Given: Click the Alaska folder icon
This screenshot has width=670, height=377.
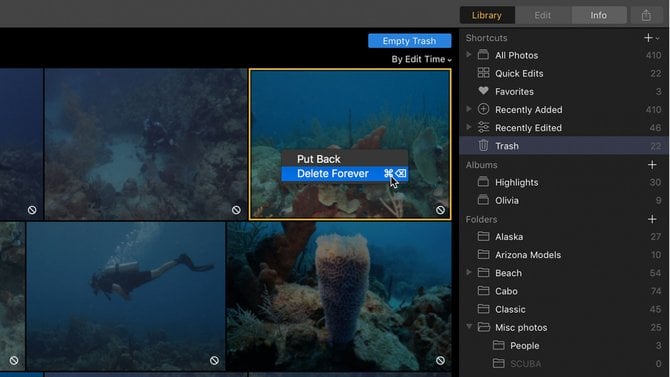Looking at the screenshot, I should click(x=483, y=236).
